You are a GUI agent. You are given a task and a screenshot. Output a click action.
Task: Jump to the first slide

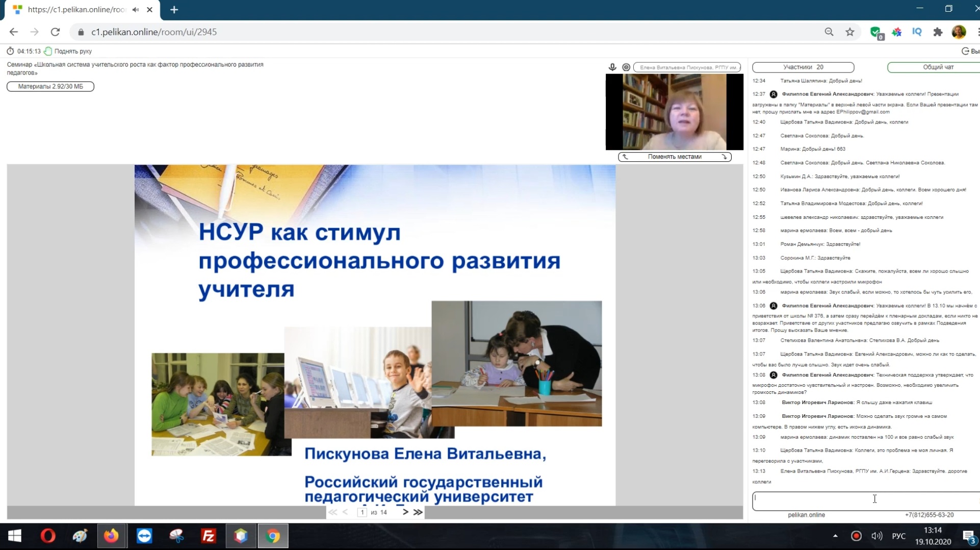coord(332,512)
